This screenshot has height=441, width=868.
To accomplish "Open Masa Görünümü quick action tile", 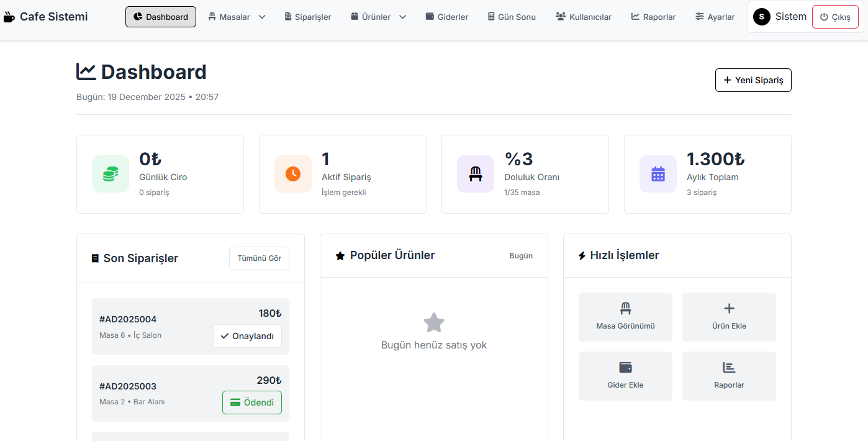I will pos(625,317).
